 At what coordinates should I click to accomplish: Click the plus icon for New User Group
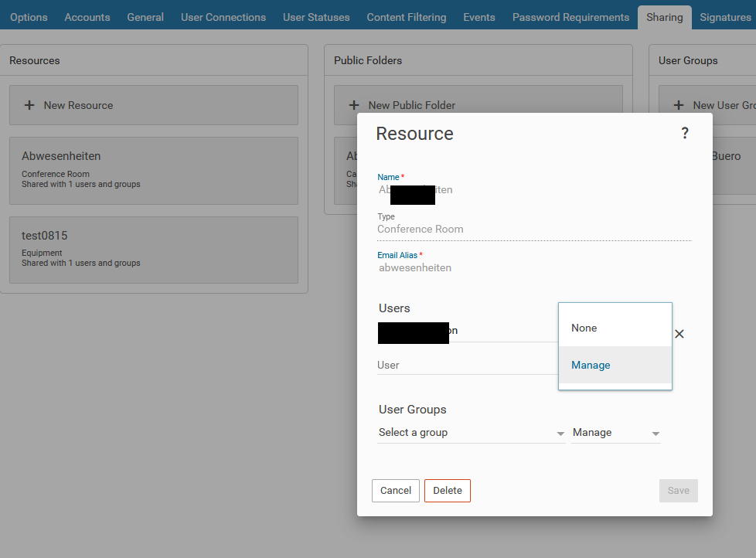coord(679,105)
